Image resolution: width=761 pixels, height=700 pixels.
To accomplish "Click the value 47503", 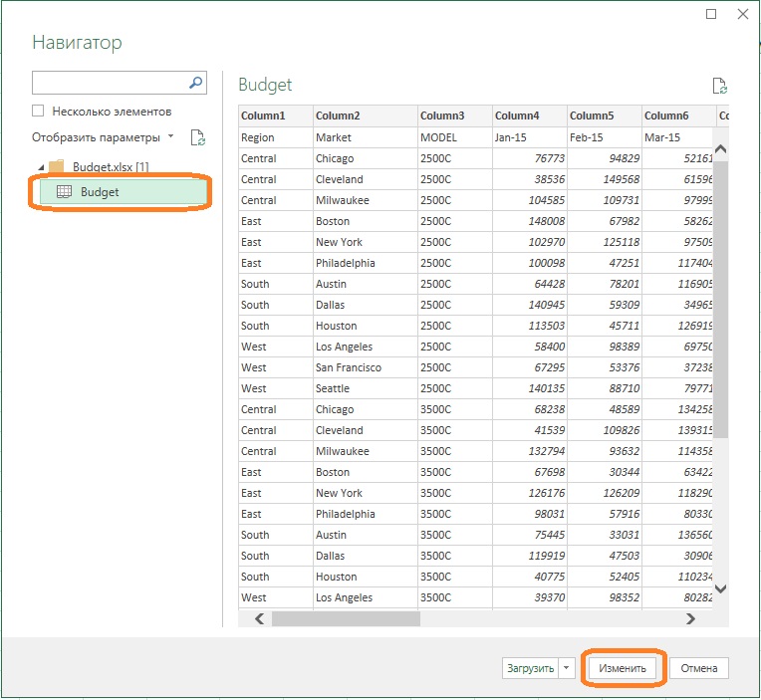I will point(625,556).
